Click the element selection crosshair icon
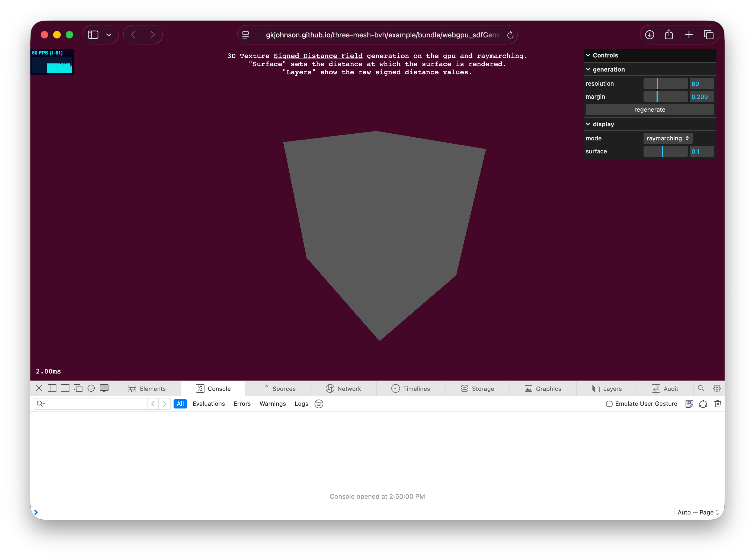 (91, 388)
